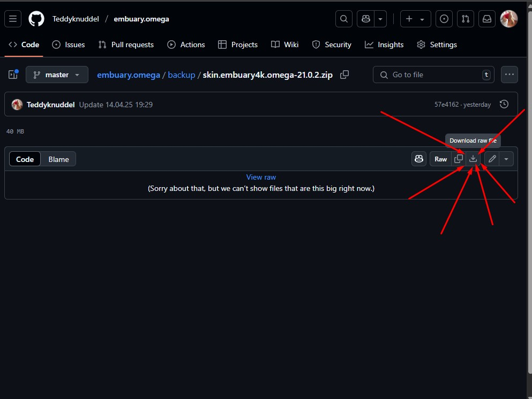Select the Blame view toggle
This screenshot has height=399, width=532.
59,159
